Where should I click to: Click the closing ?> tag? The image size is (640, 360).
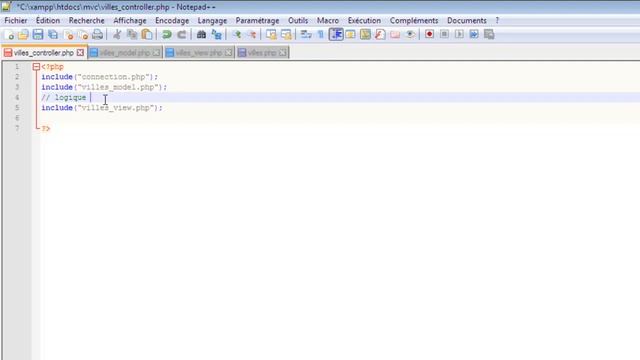coord(46,129)
